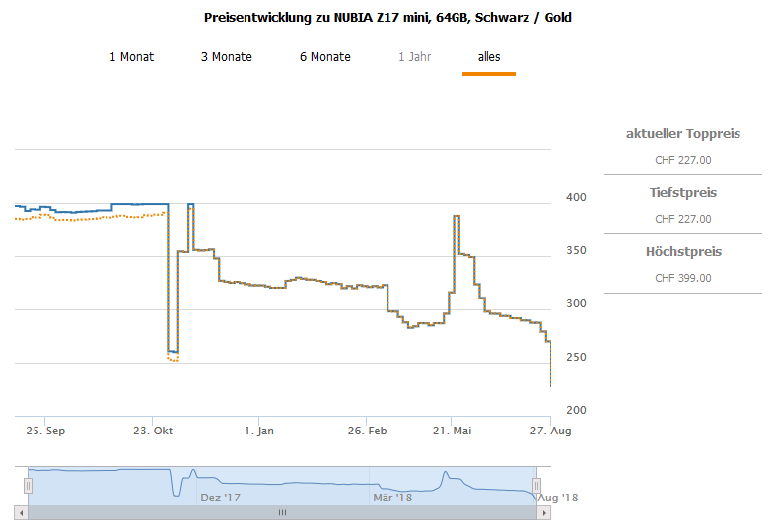Image resolution: width=774 pixels, height=532 pixels.
Task: Click the navigator's right range handle
Action: coord(537,485)
